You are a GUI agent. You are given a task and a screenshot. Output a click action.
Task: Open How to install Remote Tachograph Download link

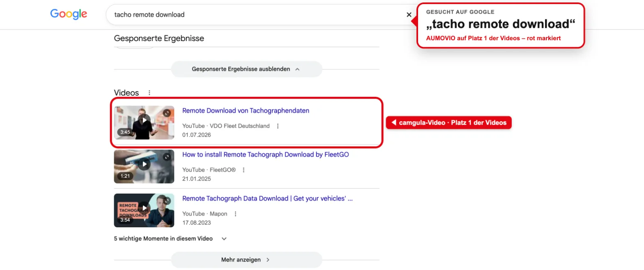coord(265,155)
